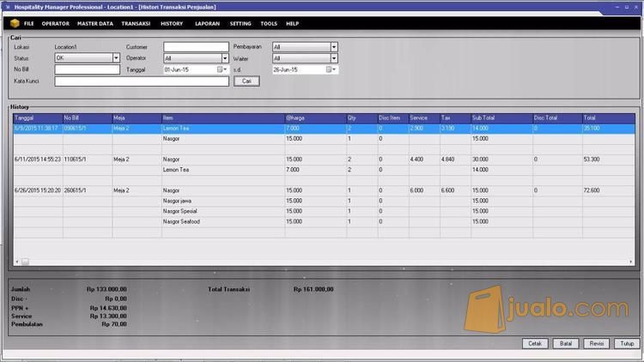The width and height of the screenshot is (644, 362).
Task: Sort by the Disc Total column header
Action: [x=557, y=118]
